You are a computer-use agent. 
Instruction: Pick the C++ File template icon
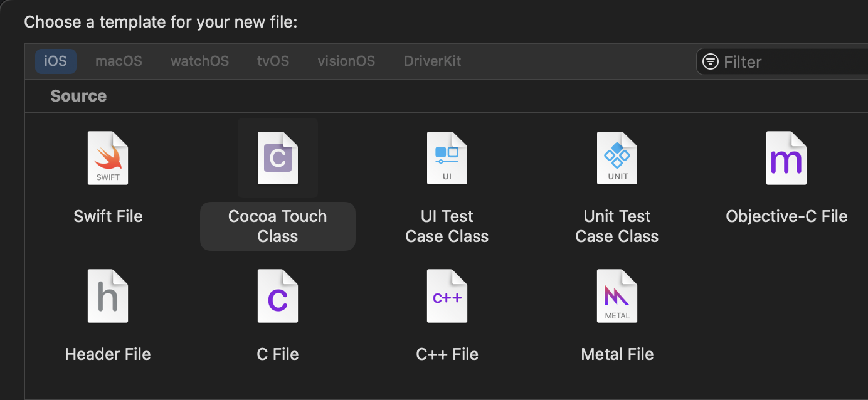pyautogui.click(x=447, y=296)
